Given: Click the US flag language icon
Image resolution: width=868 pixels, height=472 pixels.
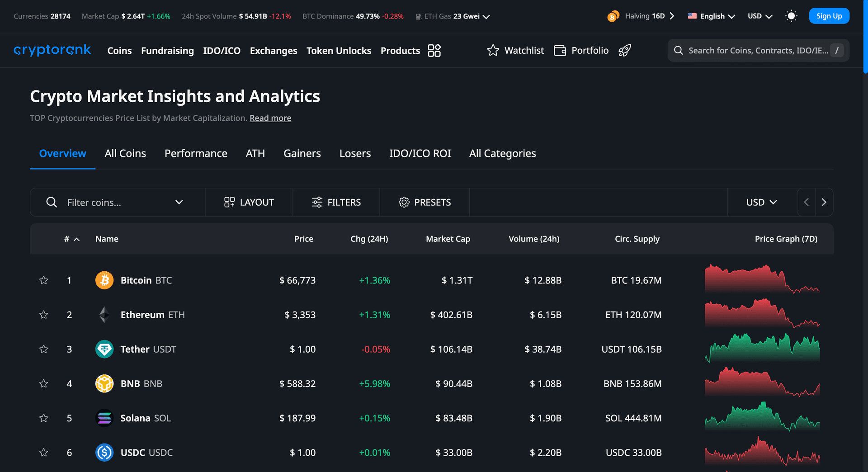Looking at the screenshot, I should [x=692, y=16].
